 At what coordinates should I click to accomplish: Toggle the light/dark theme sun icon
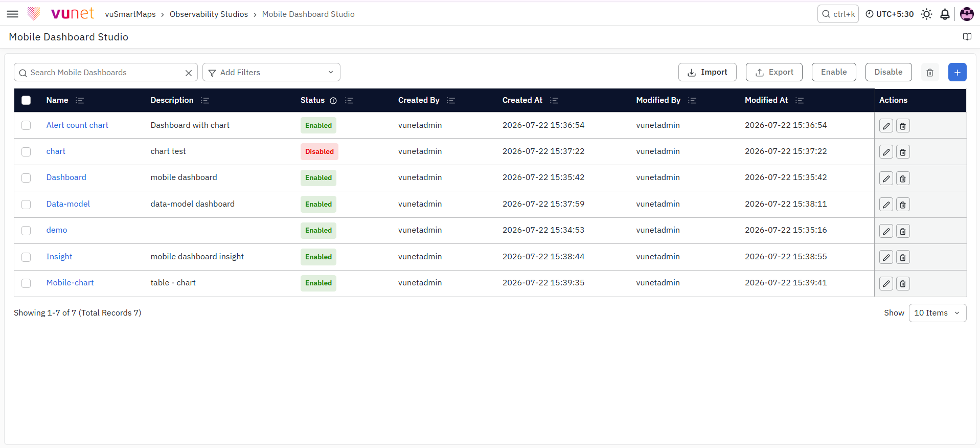click(926, 14)
